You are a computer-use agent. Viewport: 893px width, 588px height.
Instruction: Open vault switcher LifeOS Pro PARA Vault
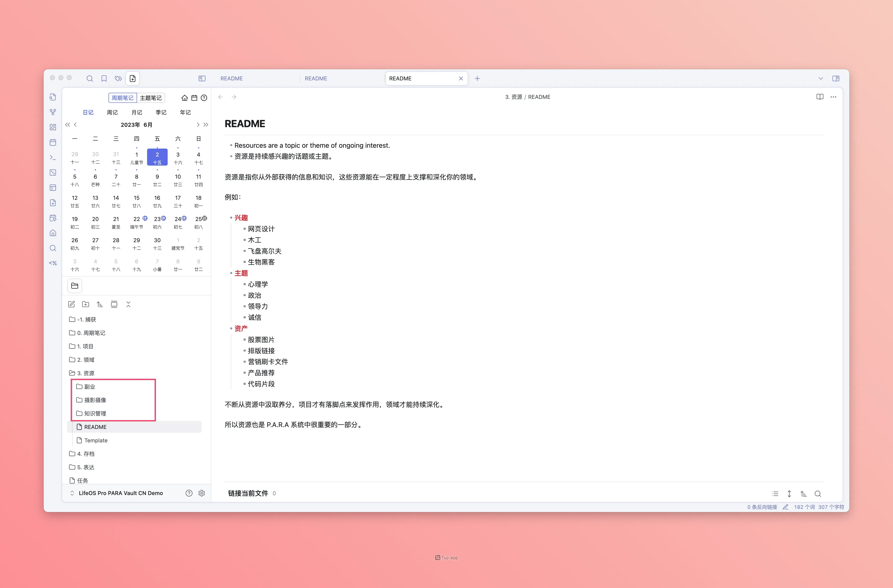pos(120,493)
